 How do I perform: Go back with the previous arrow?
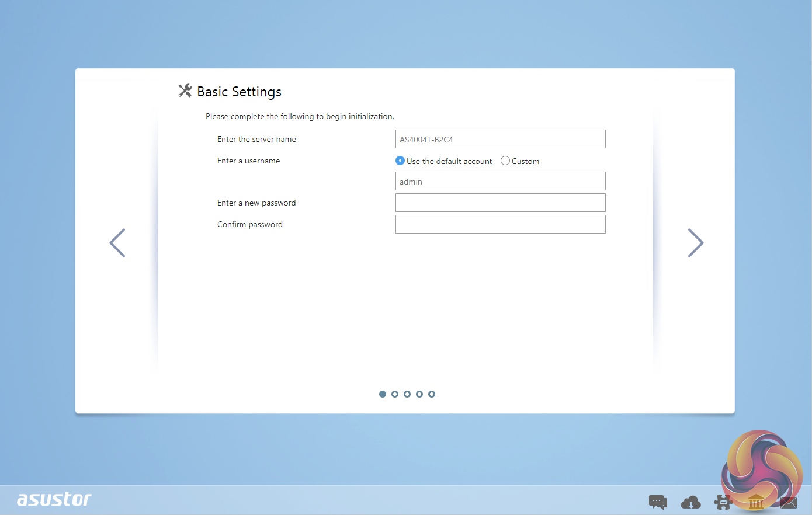pyautogui.click(x=117, y=243)
